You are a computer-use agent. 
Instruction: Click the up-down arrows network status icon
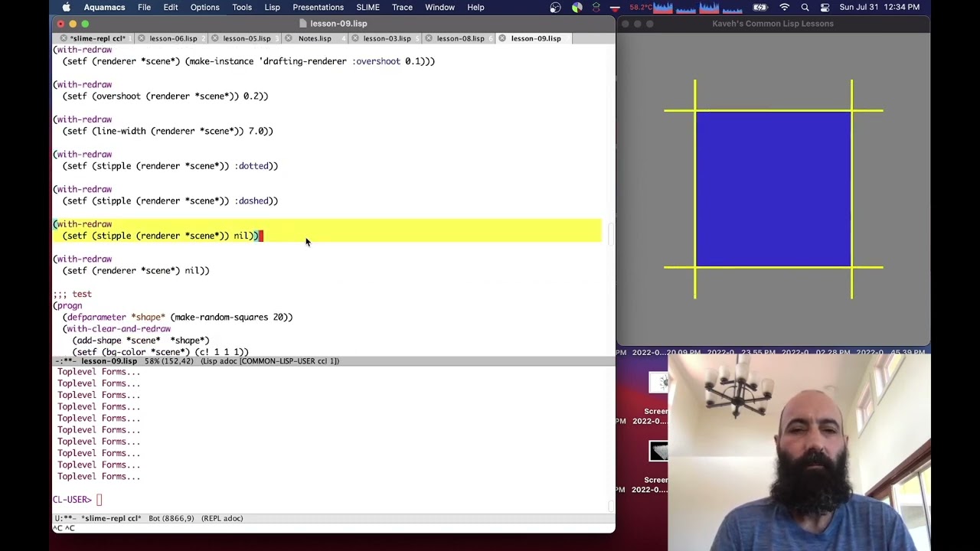coord(596,7)
